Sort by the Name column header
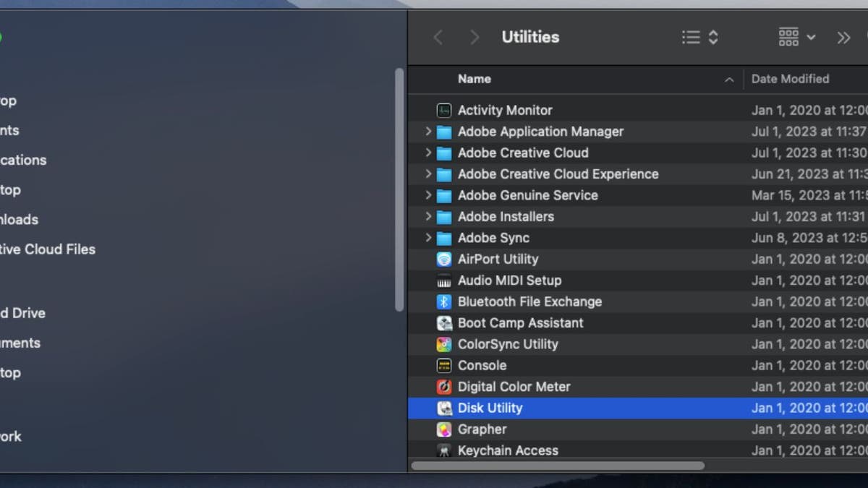Image resolution: width=868 pixels, height=488 pixels. (474, 79)
